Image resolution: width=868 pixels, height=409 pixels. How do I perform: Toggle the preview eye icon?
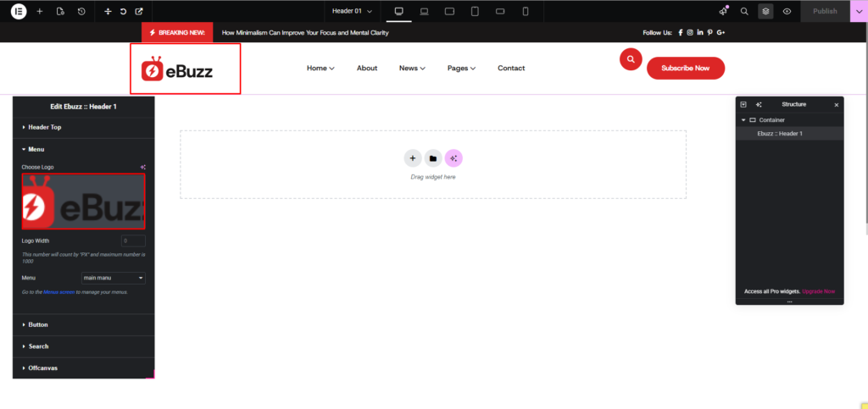[787, 11]
